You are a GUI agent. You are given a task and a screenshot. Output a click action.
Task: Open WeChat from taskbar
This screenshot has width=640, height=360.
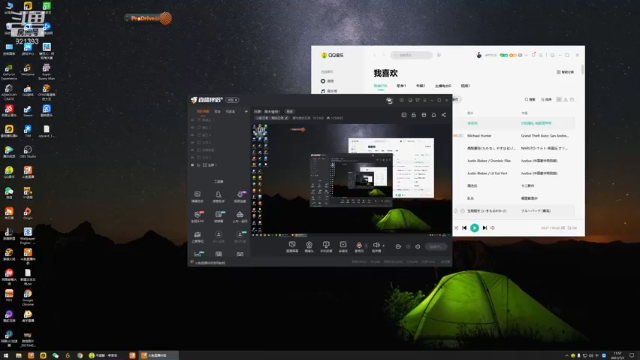pyautogui.click(x=56, y=356)
